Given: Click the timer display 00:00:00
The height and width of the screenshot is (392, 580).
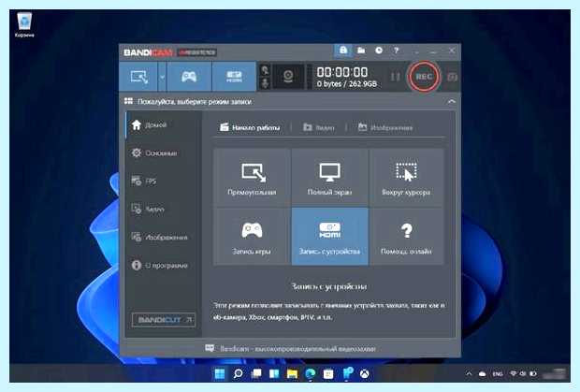Looking at the screenshot, I should [x=342, y=72].
